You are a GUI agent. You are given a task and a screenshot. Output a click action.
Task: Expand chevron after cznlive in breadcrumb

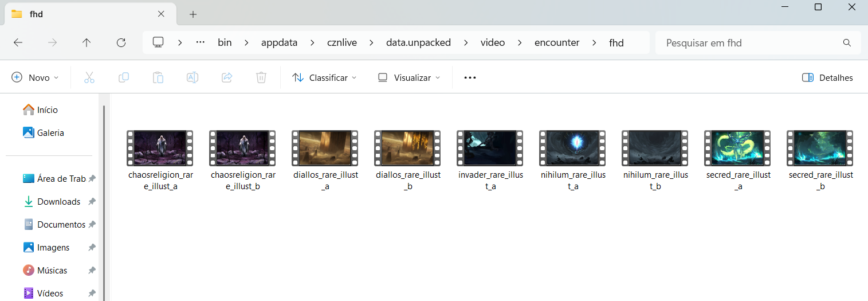(x=371, y=42)
